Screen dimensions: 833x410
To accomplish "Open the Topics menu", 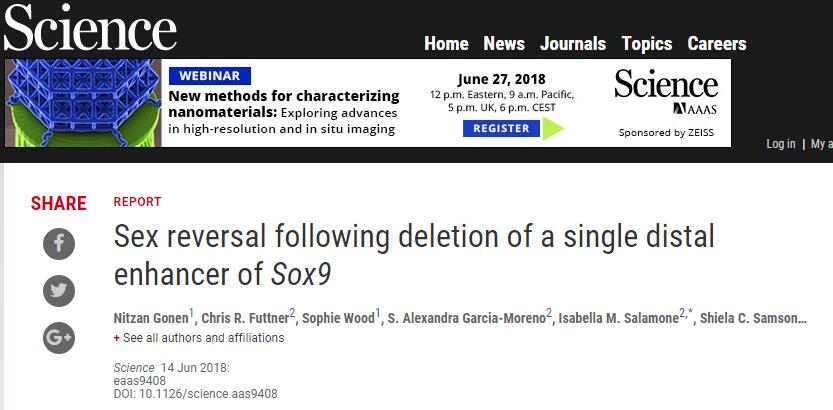I will 646,43.
